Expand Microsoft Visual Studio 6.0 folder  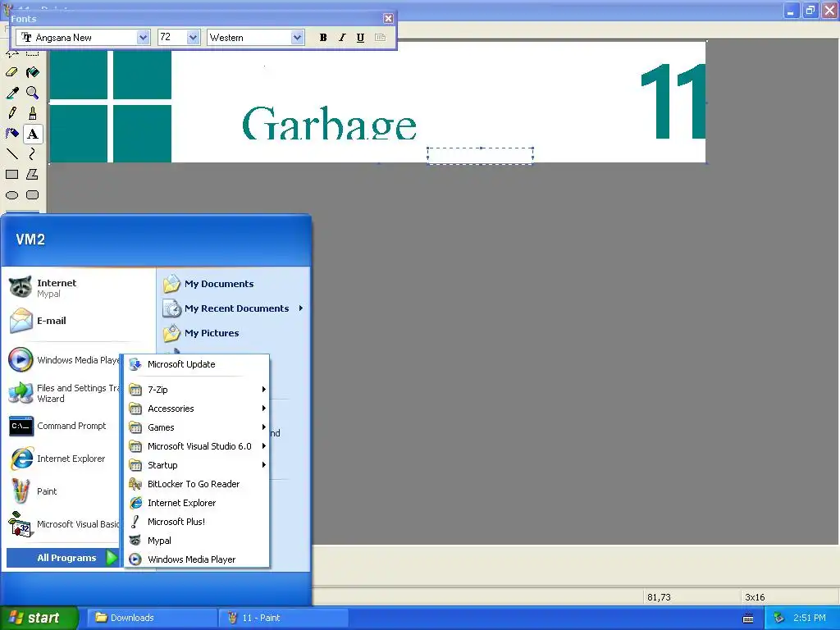coord(197,446)
